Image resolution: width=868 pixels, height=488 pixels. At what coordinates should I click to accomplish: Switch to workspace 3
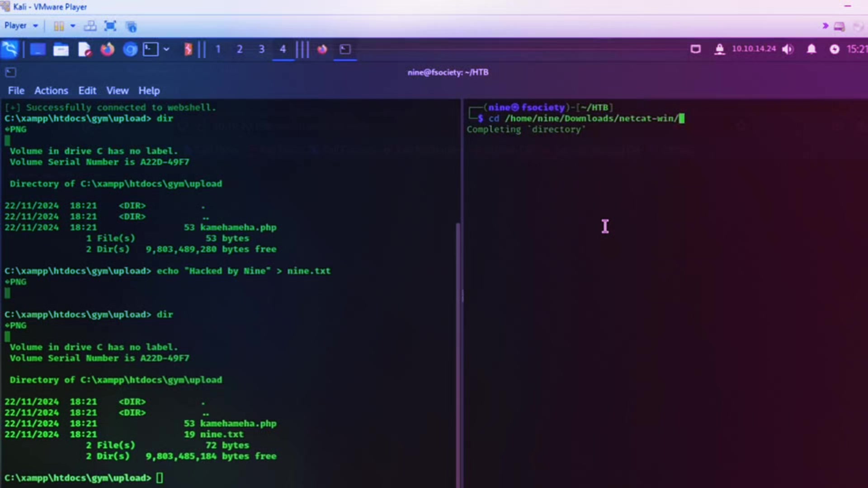click(261, 49)
